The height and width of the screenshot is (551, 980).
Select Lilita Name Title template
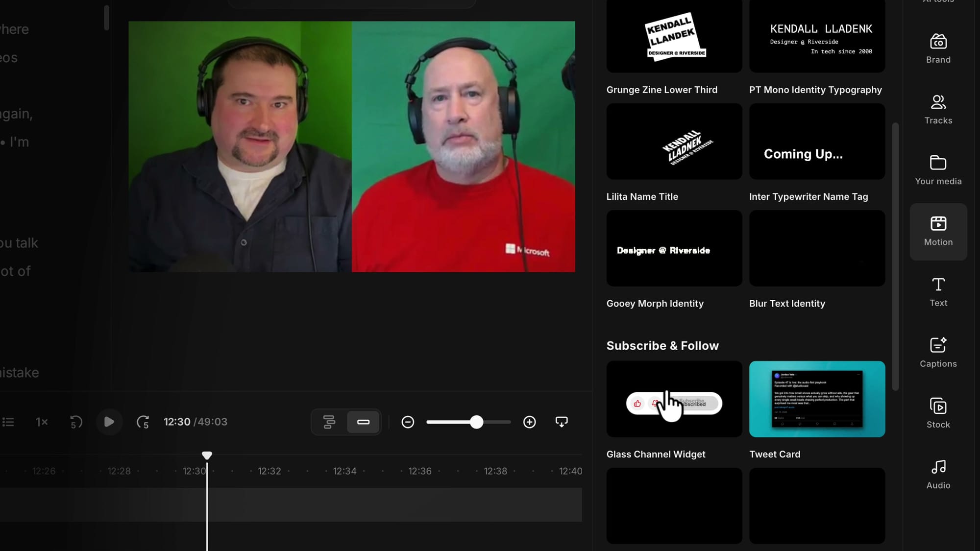tap(674, 141)
